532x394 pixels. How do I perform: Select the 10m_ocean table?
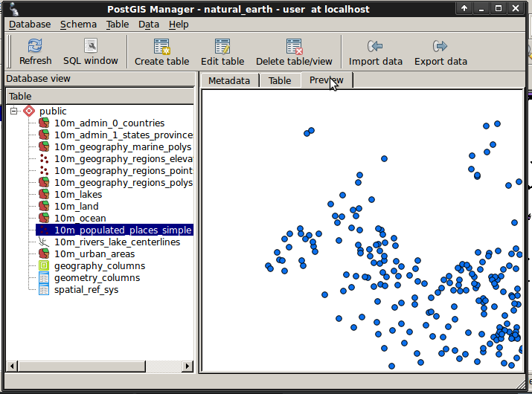click(x=80, y=218)
